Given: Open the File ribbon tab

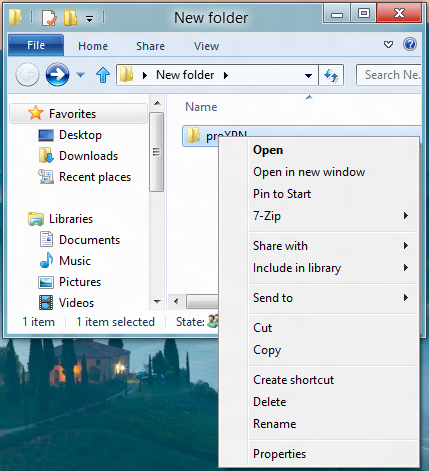Looking at the screenshot, I should [36, 45].
